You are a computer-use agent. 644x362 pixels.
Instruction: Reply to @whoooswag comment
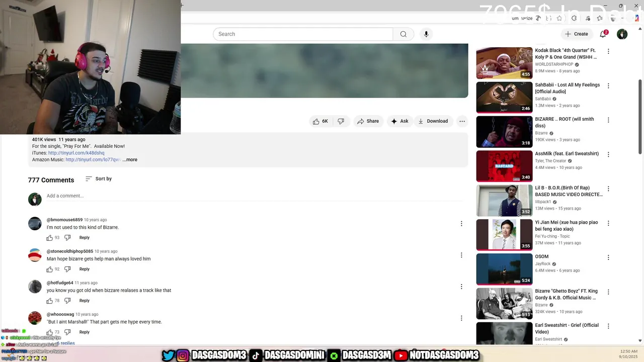(85, 332)
